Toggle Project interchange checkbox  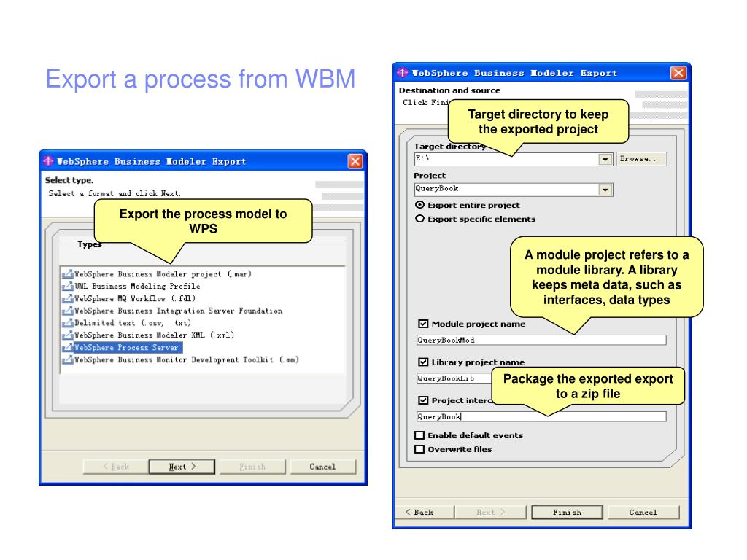[x=423, y=400]
